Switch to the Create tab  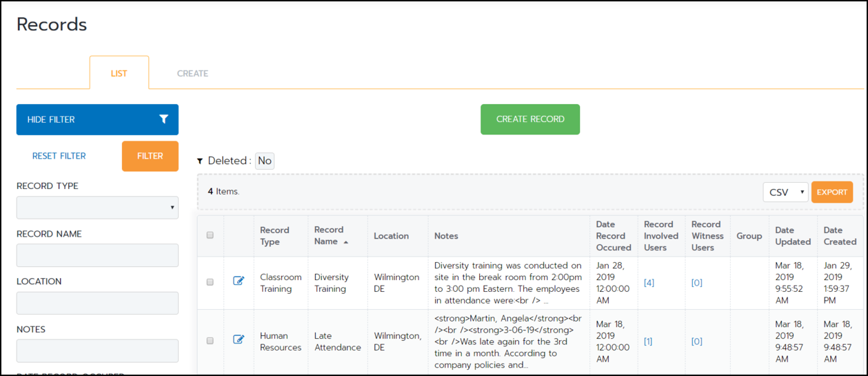click(192, 73)
